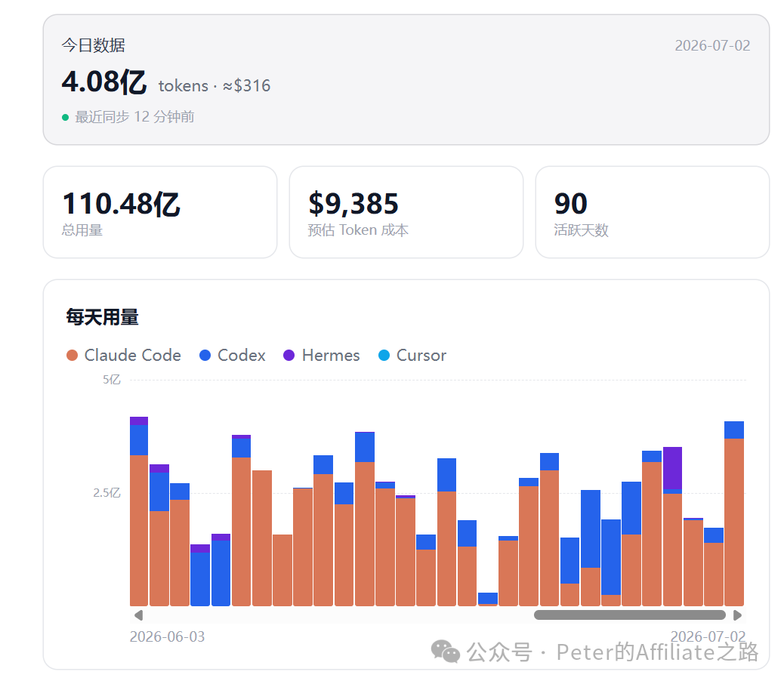Click the chart scrollbar left arrow
Viewport: 784px width, 684px height.
click(138, 615)
